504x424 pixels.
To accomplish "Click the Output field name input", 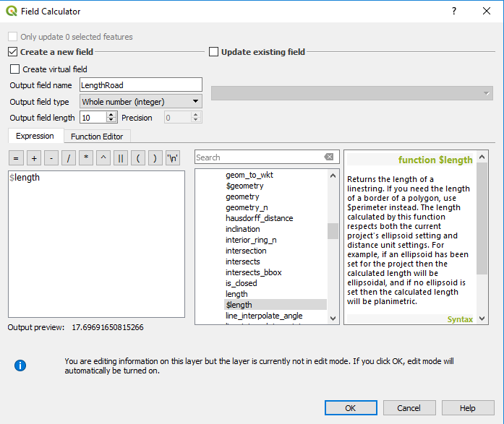I will coord(140,85).
